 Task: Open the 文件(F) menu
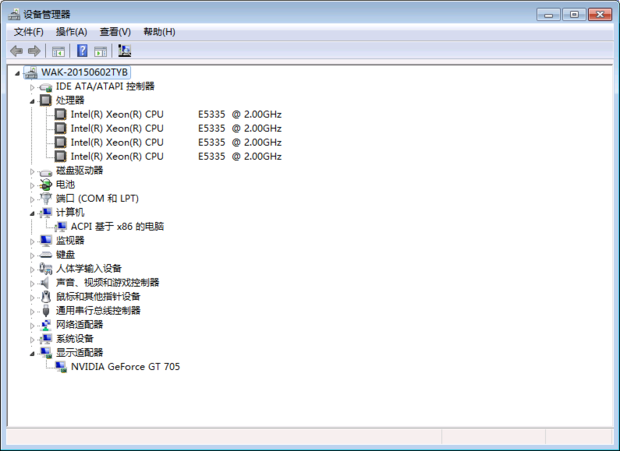click(28, 32)
